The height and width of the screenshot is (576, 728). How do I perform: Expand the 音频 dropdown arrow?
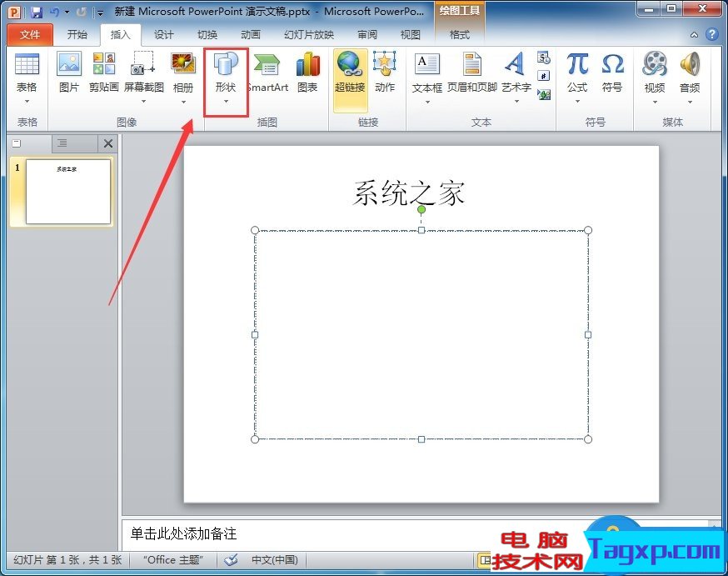click(x=690, y=102)
